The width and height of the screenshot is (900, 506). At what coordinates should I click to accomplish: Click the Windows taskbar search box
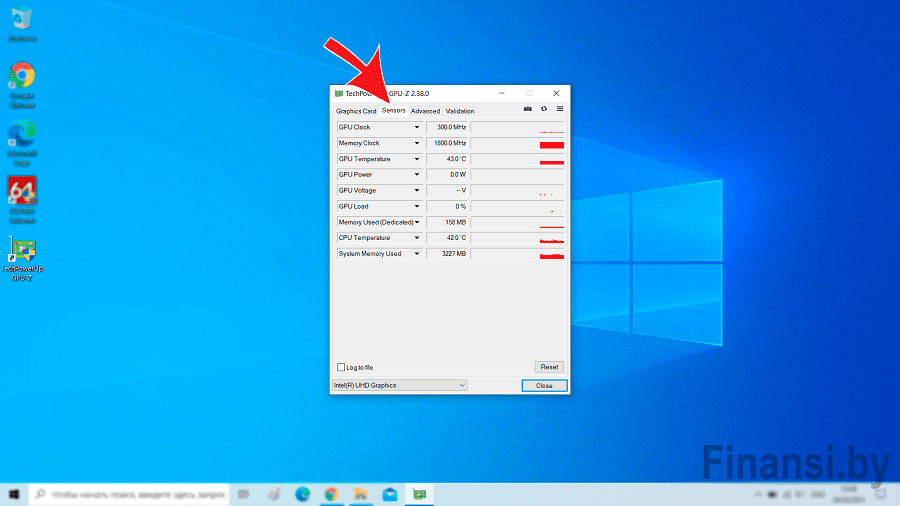[x=129, y=494]
